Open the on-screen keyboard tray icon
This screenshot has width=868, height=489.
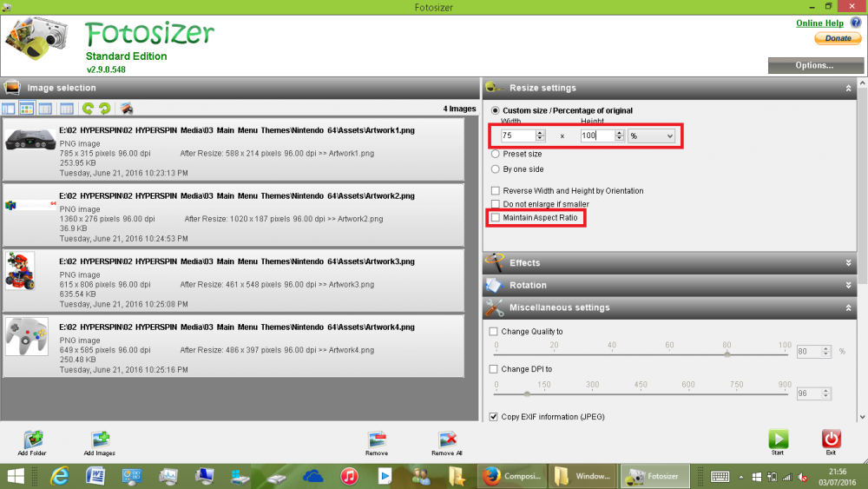click(720, 477)
